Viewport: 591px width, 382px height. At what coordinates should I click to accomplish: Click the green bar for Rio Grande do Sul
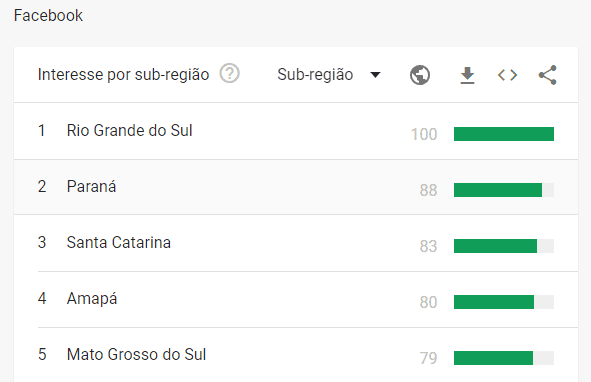pyautogui.click(x=504, y=134)
